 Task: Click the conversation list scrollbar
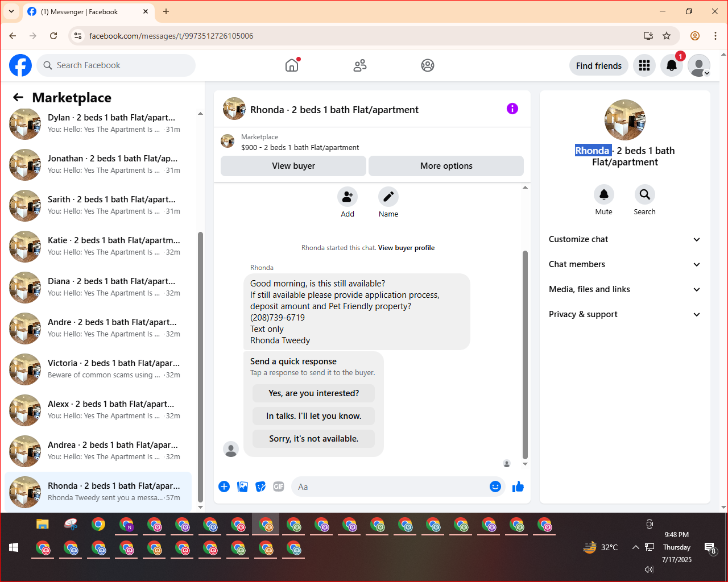200,367
